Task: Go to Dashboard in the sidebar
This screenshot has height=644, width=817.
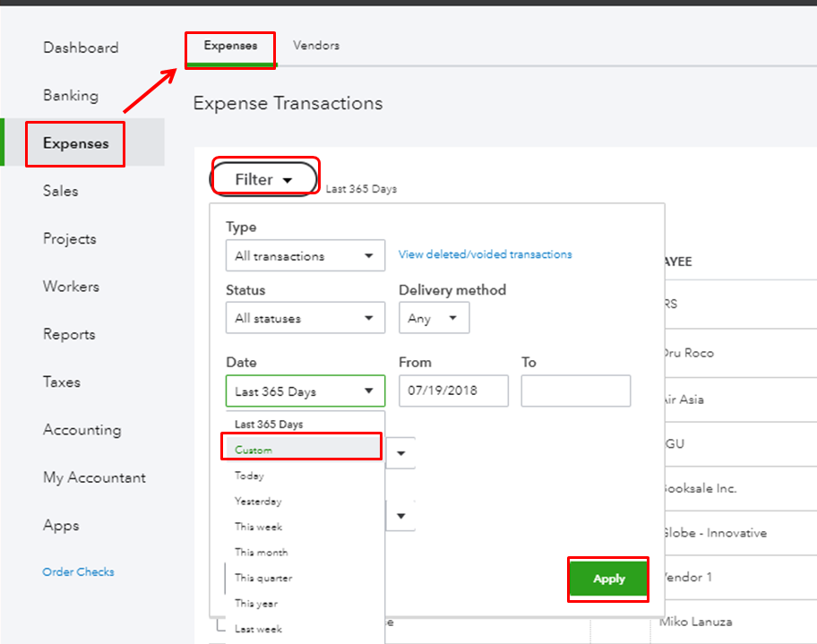Action: 81,47
